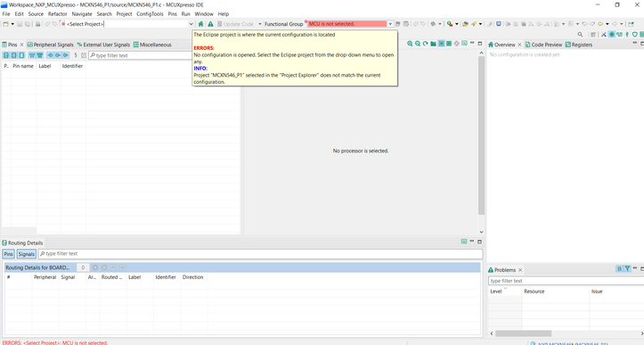
Task: Sort Problems by Level column
Action: [x=496, y=292]
